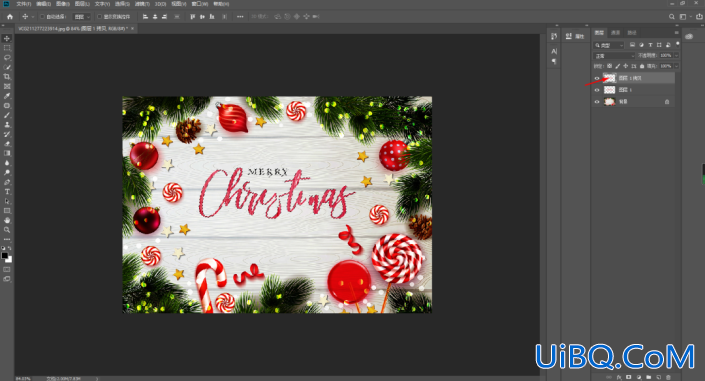
Task: Select the Spot Healing Brush tool
Action: tap(7, 106)
